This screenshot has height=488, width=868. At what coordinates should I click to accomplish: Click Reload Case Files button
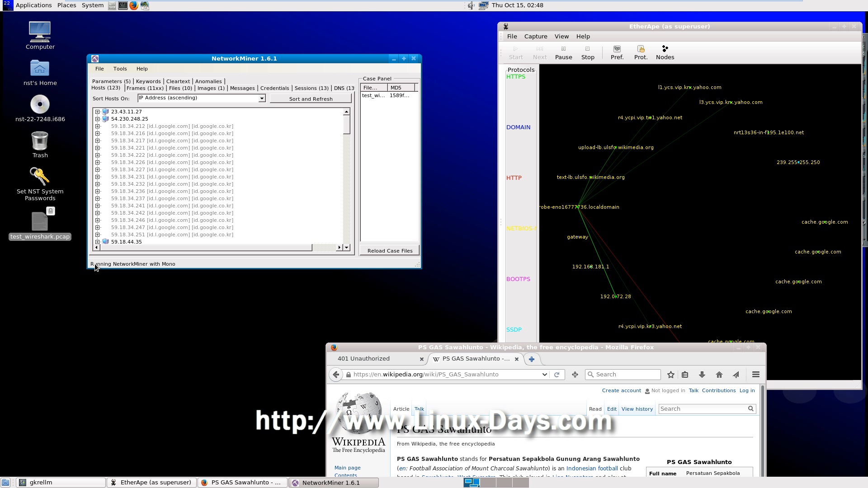(x=390, y=251)
